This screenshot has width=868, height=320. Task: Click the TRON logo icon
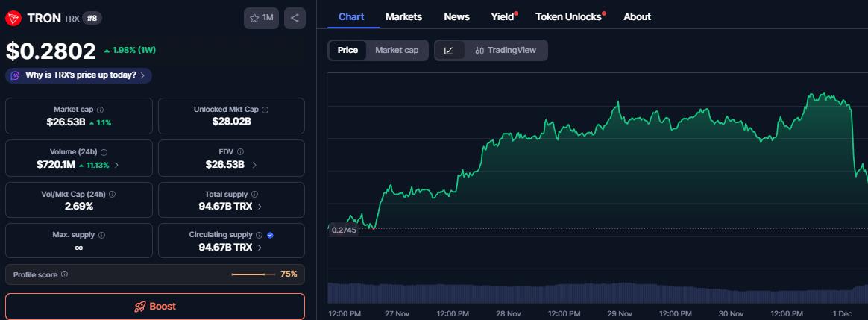pos(14,18)
